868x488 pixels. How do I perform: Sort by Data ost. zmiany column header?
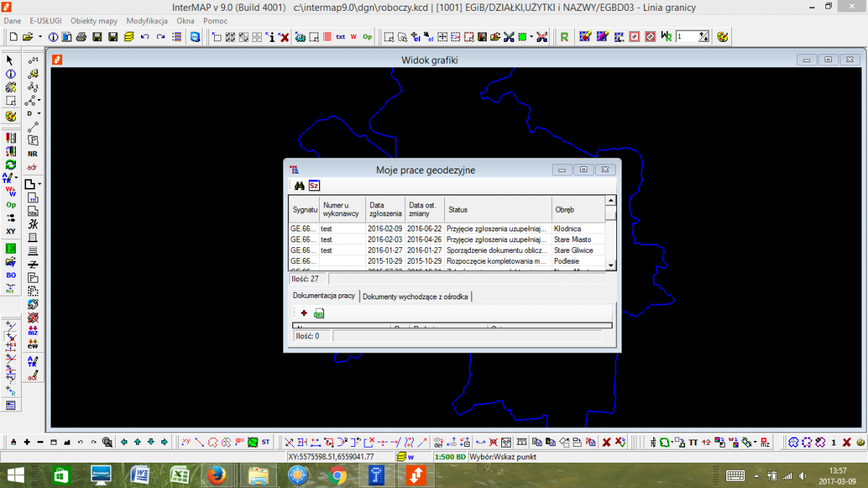coord(425,210)
